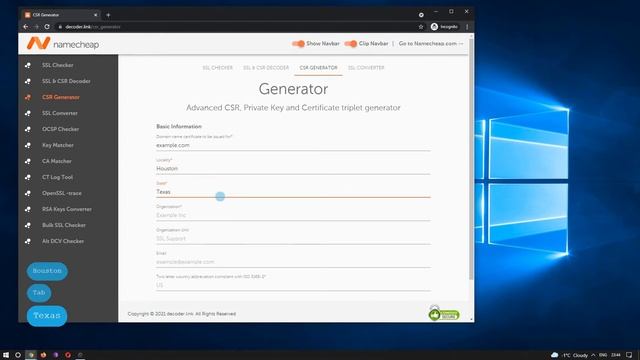This screenshot has width=640, height=360.
Task: Open the browser three-dot menu
Action: pos(467,27)
